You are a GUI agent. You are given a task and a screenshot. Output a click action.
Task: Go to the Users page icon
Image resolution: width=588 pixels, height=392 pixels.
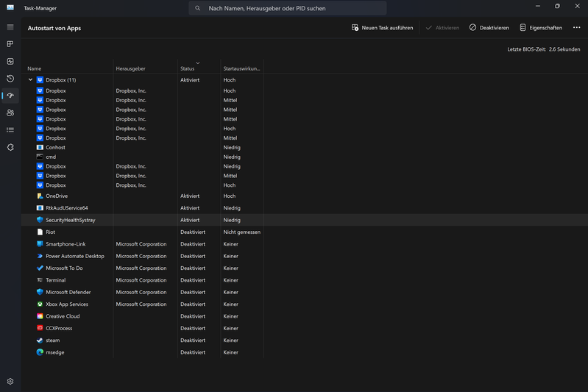coord(10,113)
